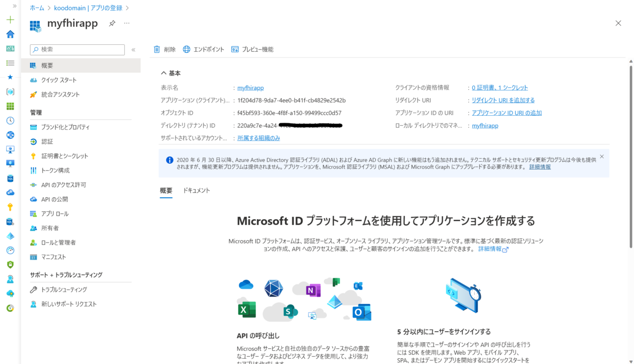Open the clock Recent icon in left rail
The height and width of the screenshot is (364, 634).
click(10, 120)
